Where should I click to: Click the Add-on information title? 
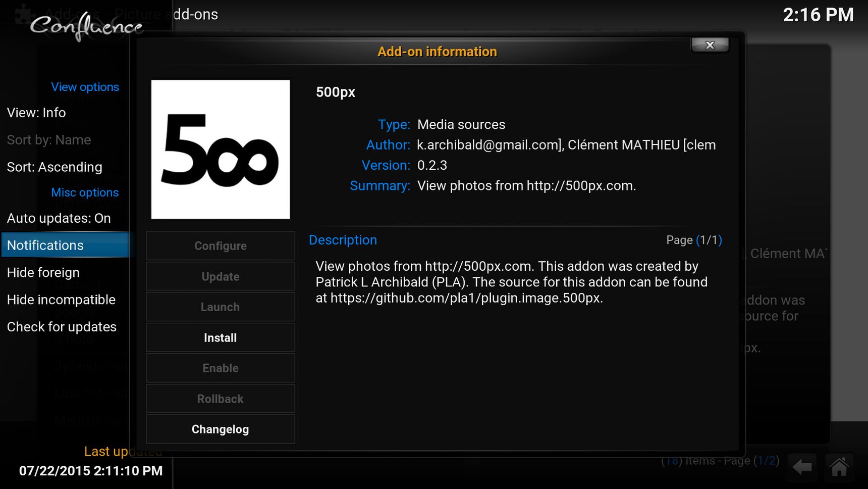tap(437, 52)
